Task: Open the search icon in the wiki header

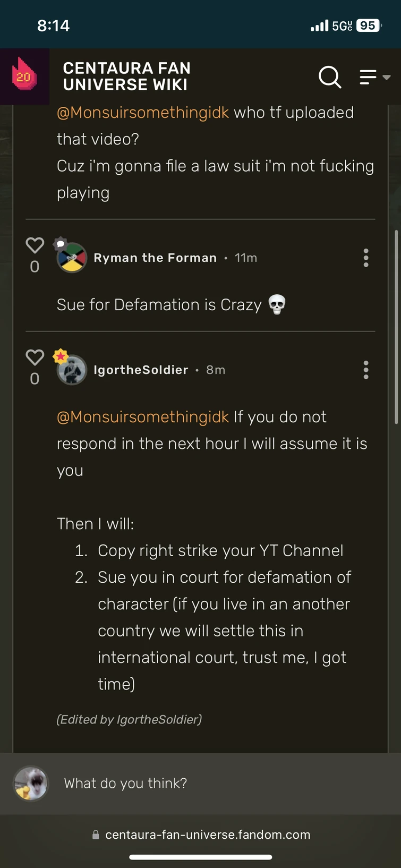Action: pyautogui.click(x=330, y=78)
